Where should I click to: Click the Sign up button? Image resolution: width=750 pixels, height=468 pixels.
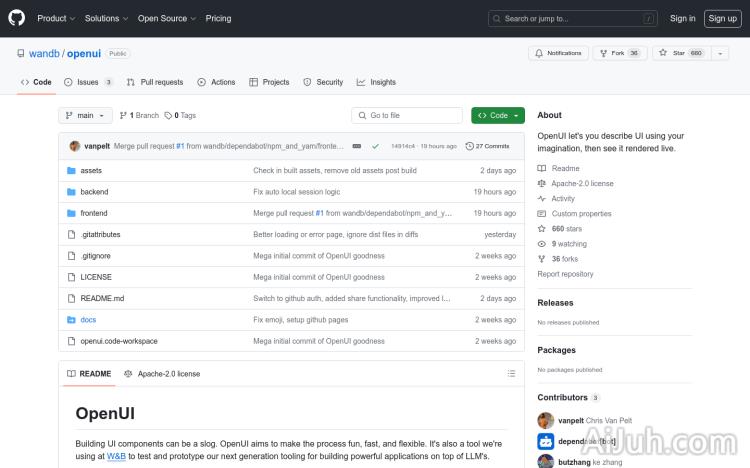click(722, 19)
